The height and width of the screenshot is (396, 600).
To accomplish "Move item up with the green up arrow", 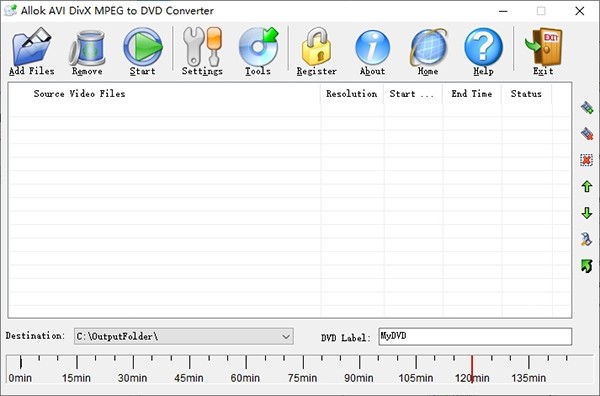I will pyautogui.click(x=587, y=186).
